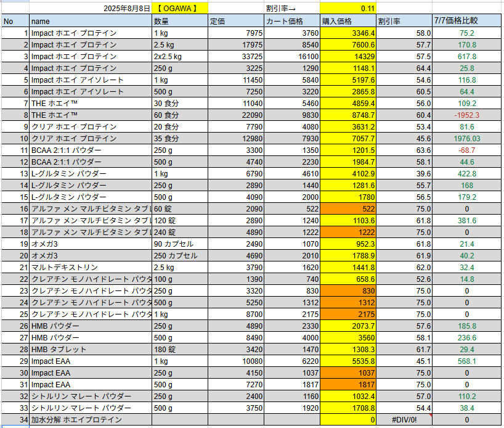The width and height of the screenshot is (504, 428).
Task: Select comparison value 185.8 in row 26
Action: pos(466,326)
